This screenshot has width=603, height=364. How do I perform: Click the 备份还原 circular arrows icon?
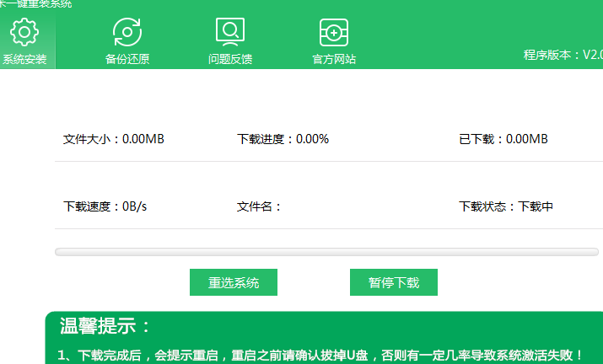coord(127,32)
